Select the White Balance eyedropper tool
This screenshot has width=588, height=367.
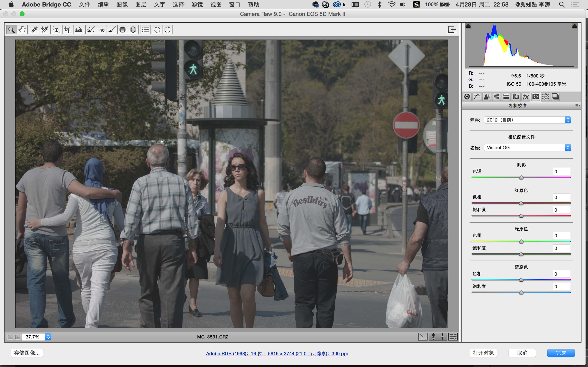(34, 30)
